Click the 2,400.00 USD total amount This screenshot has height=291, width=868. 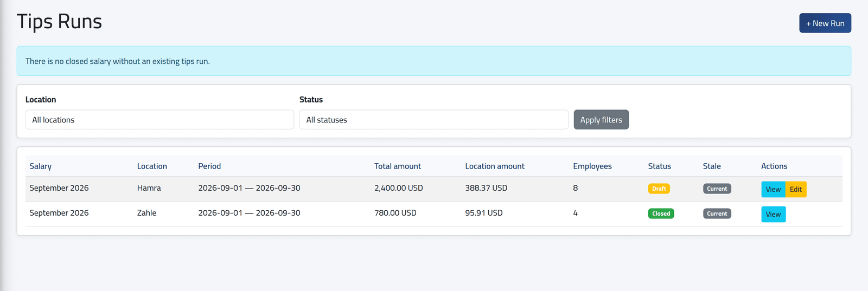(399, 188)
